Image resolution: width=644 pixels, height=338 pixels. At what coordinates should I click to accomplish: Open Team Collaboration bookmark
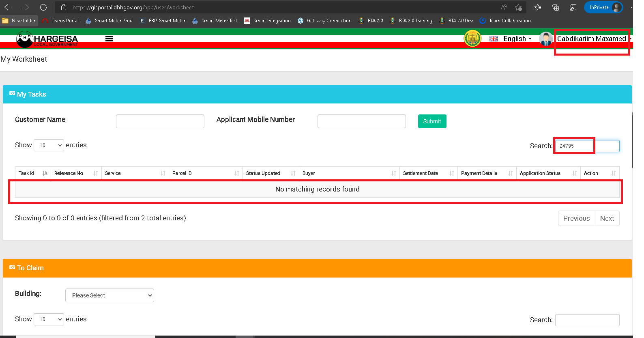(505, 21)
